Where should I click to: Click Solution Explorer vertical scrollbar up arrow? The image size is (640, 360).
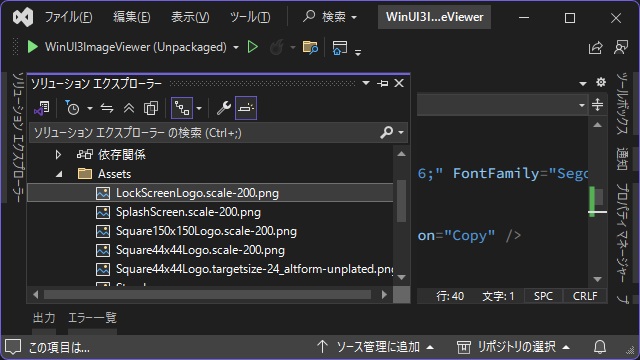tap(401, 154)
